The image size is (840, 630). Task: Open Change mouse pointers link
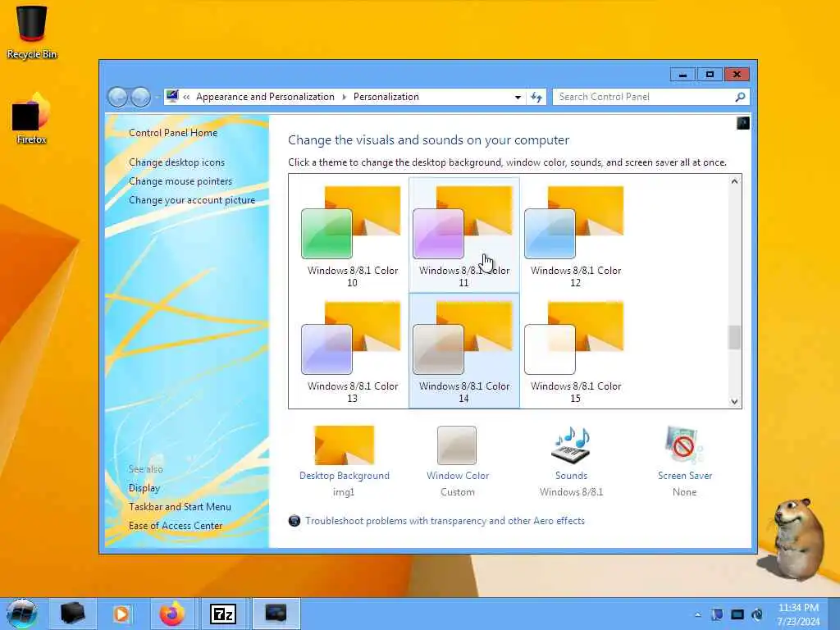(x=180, y=181)
